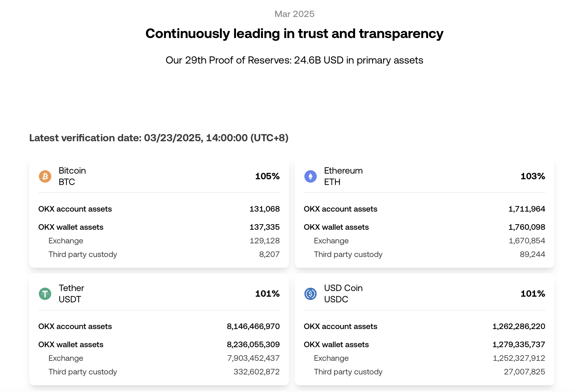Viewport: 578px width, 392px height.
Task: Click USDC's OKX account assets label
Action: point(340,326)
